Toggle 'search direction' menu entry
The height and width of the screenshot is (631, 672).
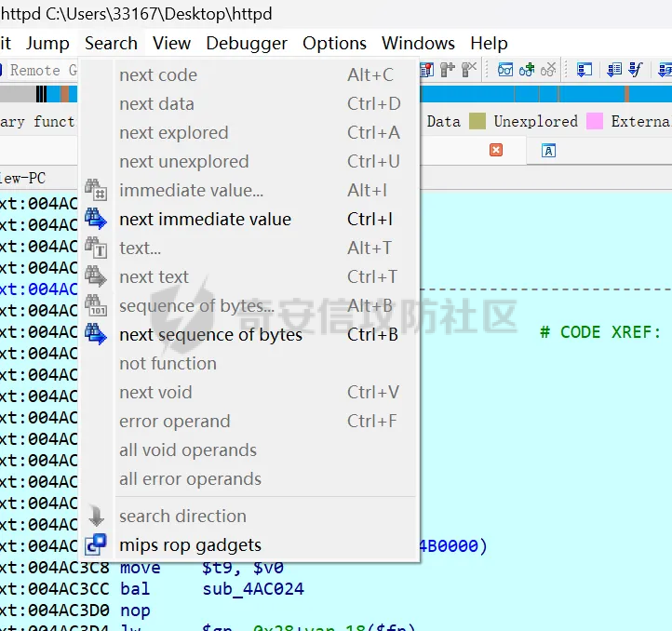click(x=248, y=517)
